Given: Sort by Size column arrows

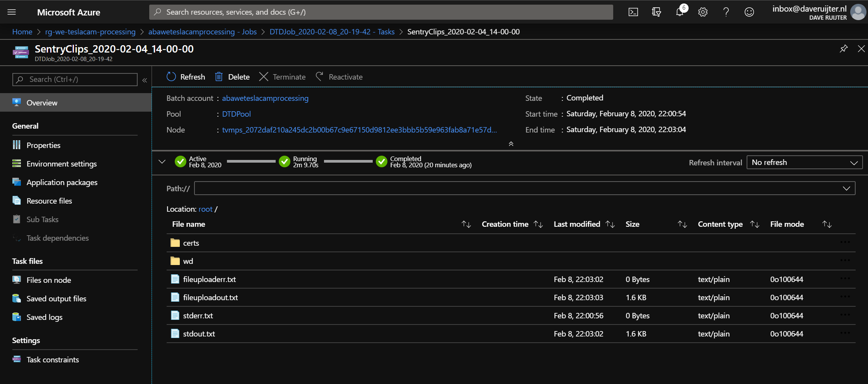Looking at the screenshot, I should 682,224.
